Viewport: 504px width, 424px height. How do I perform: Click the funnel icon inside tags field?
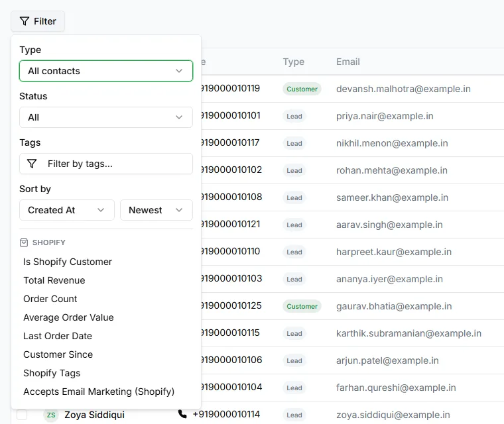(32, 164)
